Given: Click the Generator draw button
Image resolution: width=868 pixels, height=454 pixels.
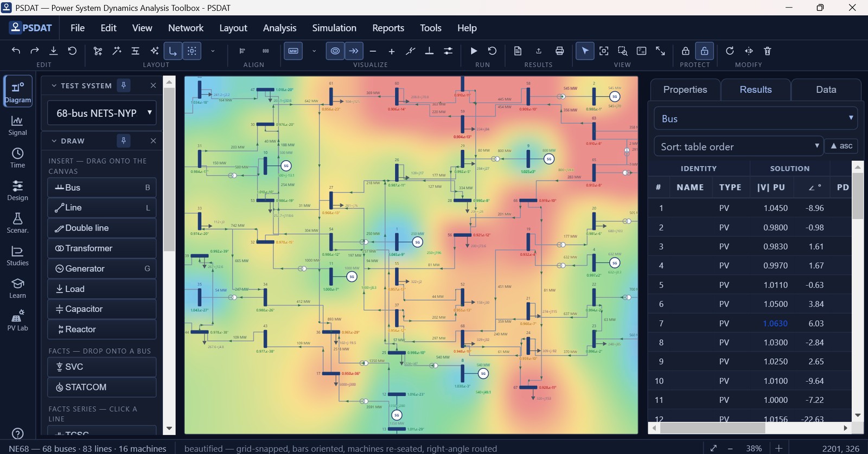Looking at the screenshot, I should [102, 268].
